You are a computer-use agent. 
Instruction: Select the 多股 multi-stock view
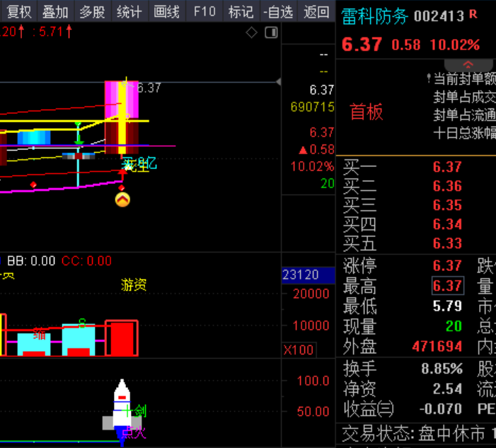click(93, 12)
